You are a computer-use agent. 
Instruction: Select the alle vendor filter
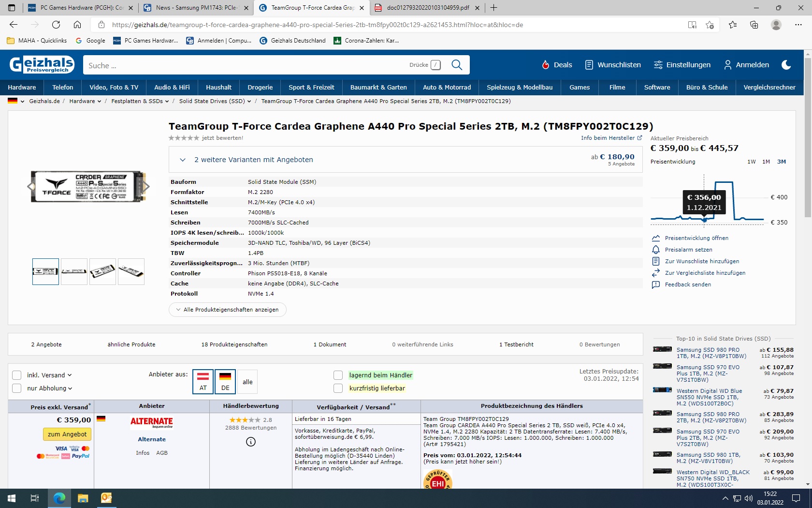pos(247,382)
